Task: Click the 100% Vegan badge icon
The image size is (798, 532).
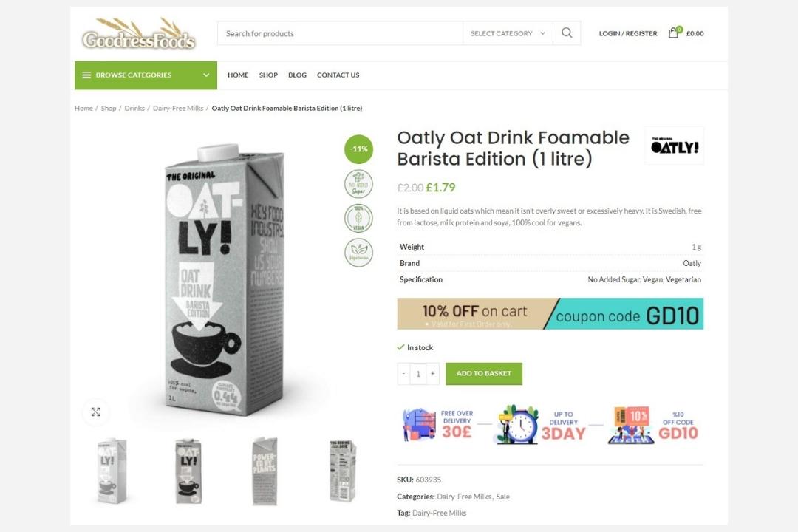Action: point(359,218)
